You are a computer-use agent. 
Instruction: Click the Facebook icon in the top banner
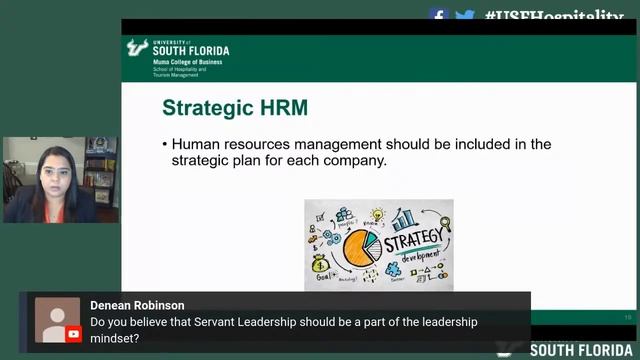(x=439, y=14)
